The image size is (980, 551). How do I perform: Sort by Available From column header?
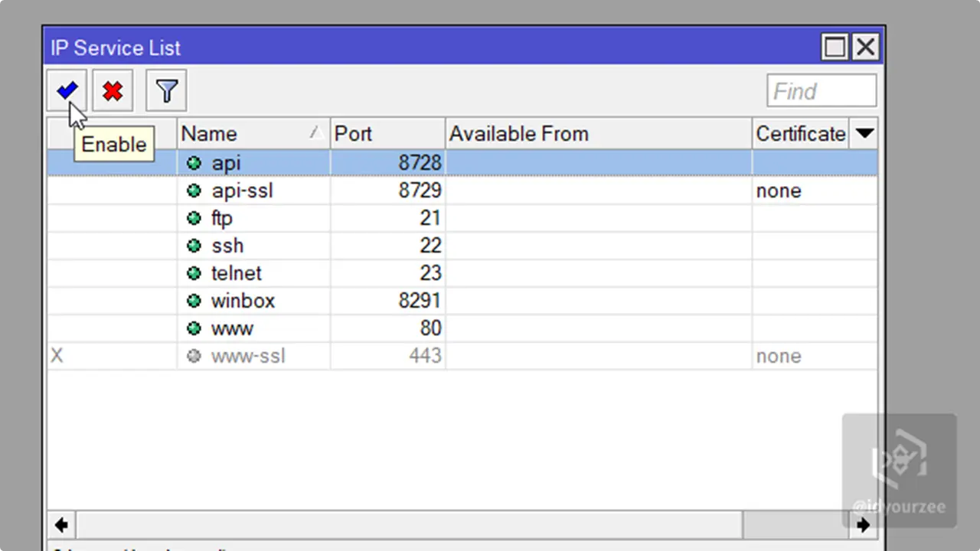tap(599, 134)
